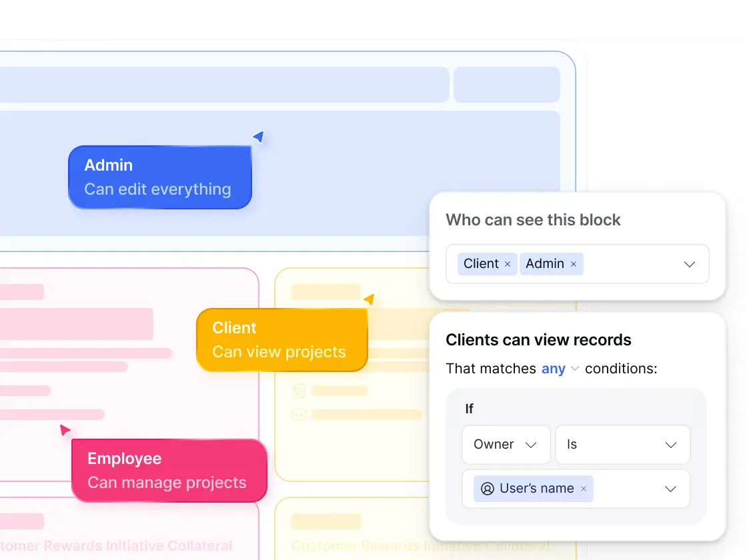
Task: Open the Owner field dropdown
Action: tap(506, 445)
